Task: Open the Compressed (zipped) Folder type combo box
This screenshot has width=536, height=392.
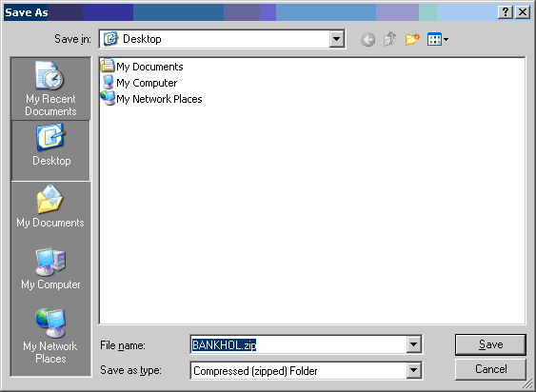Action: tap(306, 370)
